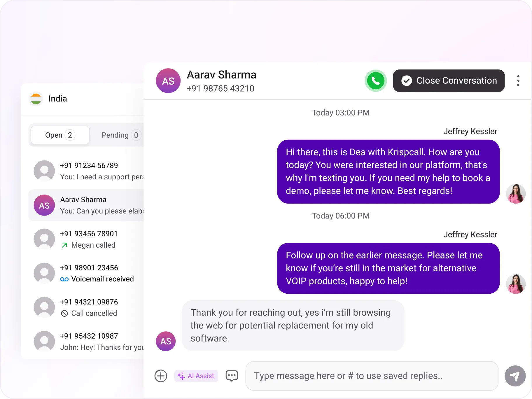Click the plus attachment icon
Screen dimensions: 532x399
pos(161,376)
